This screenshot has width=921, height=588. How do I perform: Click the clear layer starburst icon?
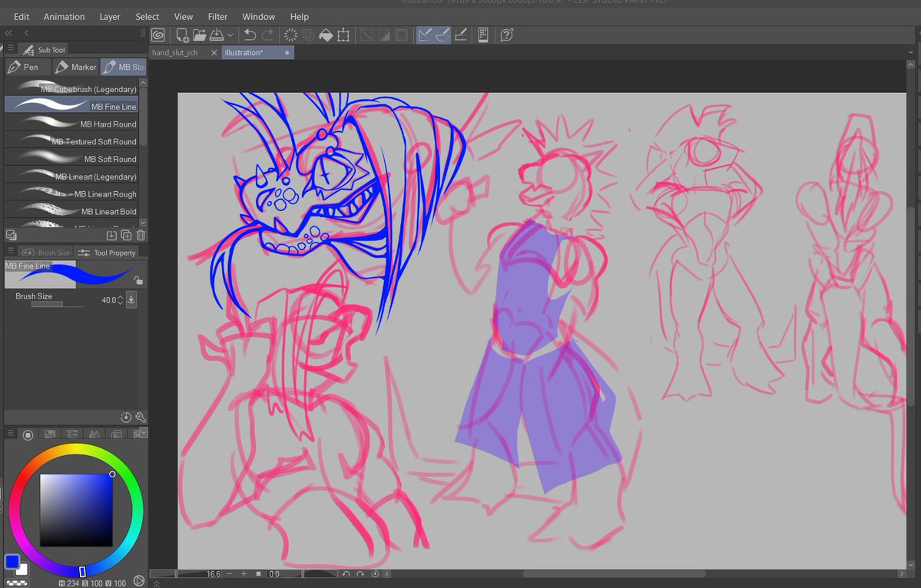click(x=291, y=35)
